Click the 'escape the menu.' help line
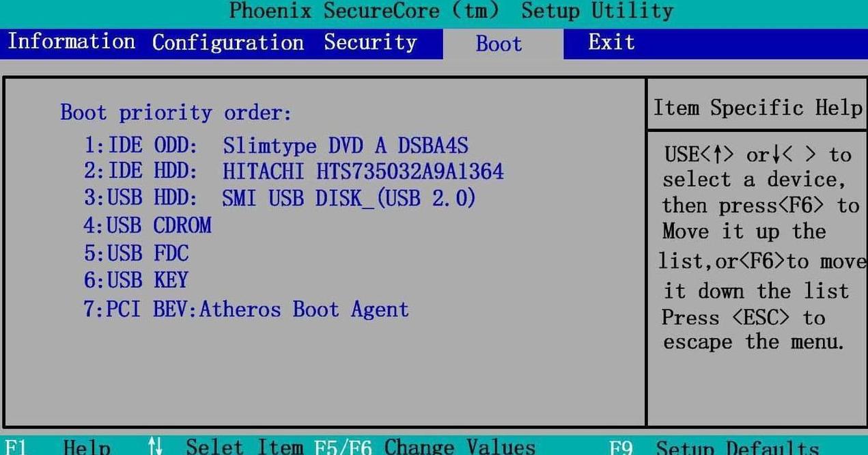The image size is (868, 455). (755, 342)
